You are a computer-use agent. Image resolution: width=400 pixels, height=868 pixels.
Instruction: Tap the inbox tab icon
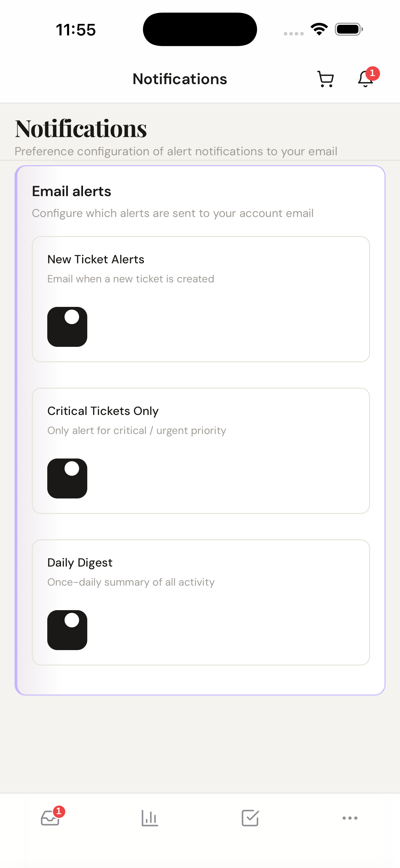50,818
